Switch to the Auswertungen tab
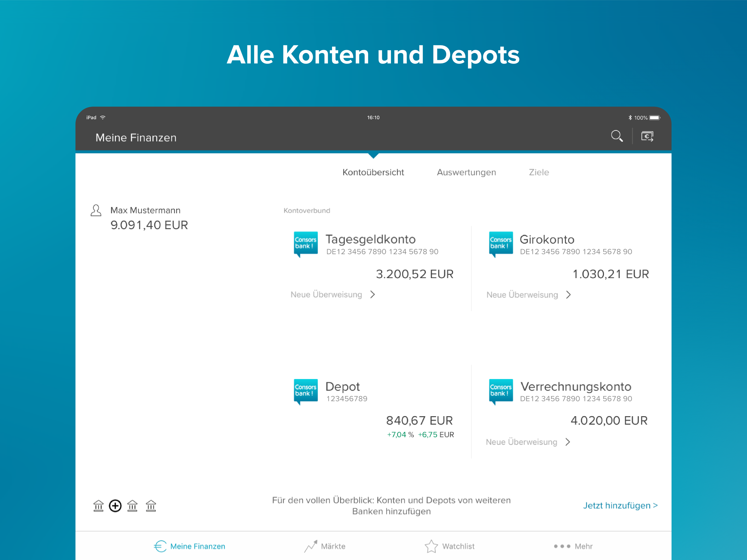Viewport: 747px width, 560px height. (466, 172)
